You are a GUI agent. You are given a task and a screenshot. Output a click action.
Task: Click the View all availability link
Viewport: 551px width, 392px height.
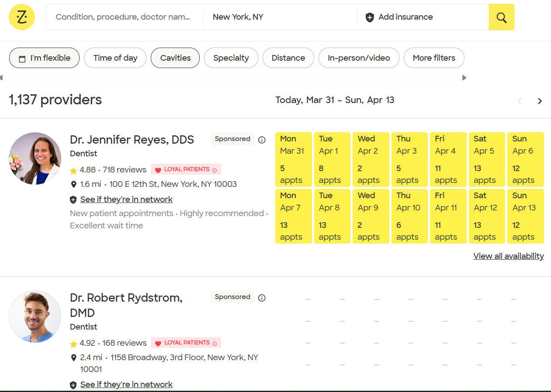tap(508, 256)
